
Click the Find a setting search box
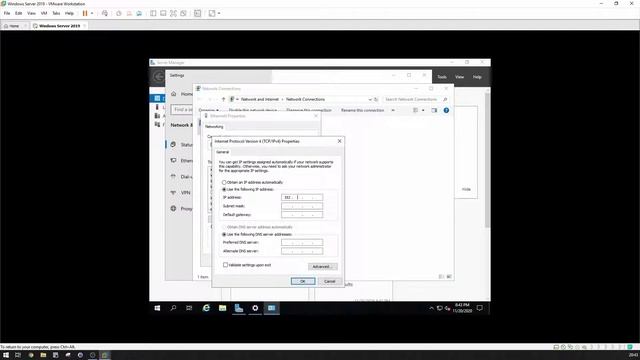[182, 109]
